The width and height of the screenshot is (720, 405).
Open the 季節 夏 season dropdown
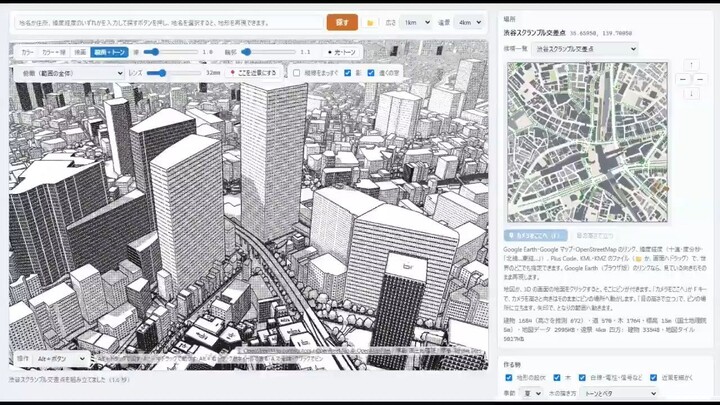pyautogui.click(x=531, y=394)
